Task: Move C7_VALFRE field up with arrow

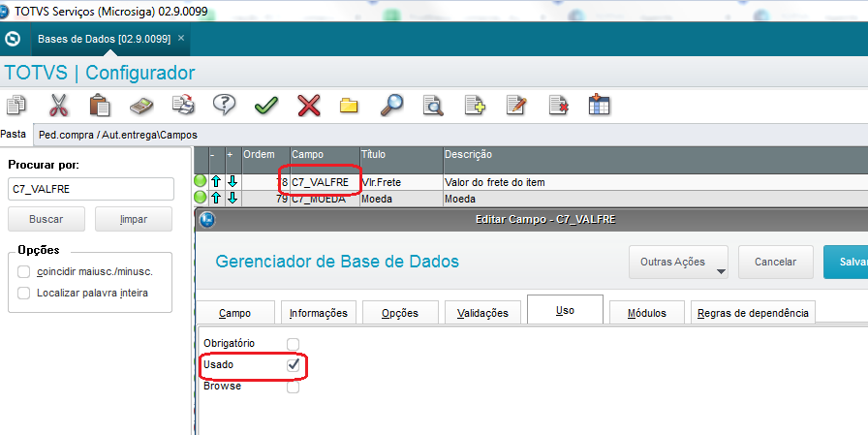Action: pos(216,181)
